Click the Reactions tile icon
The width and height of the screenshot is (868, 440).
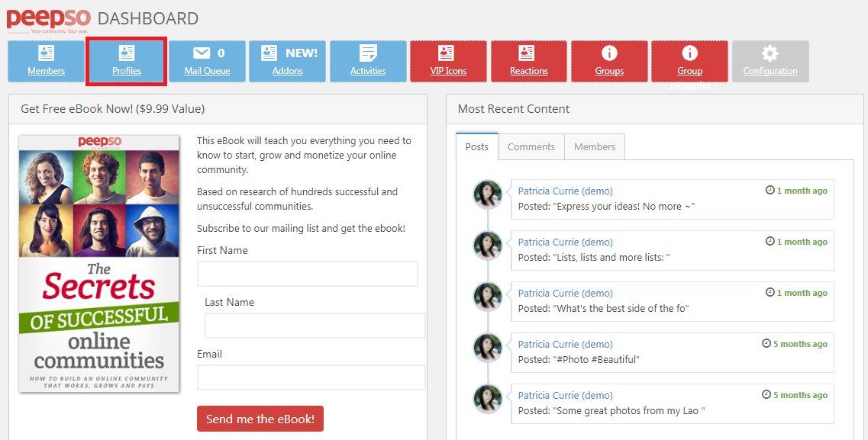coord(526,53)
